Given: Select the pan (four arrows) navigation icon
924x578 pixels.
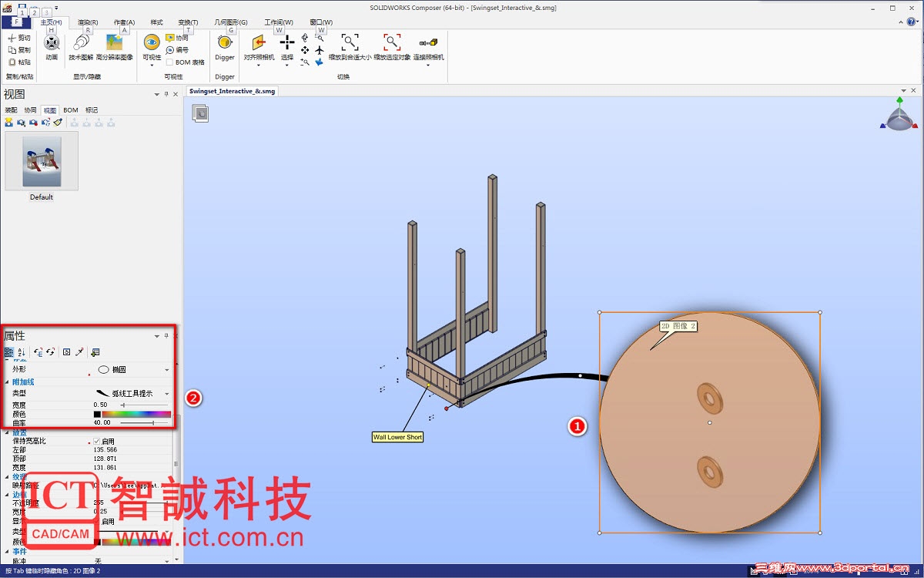Looking at the screenshot, I should (305, 50).
